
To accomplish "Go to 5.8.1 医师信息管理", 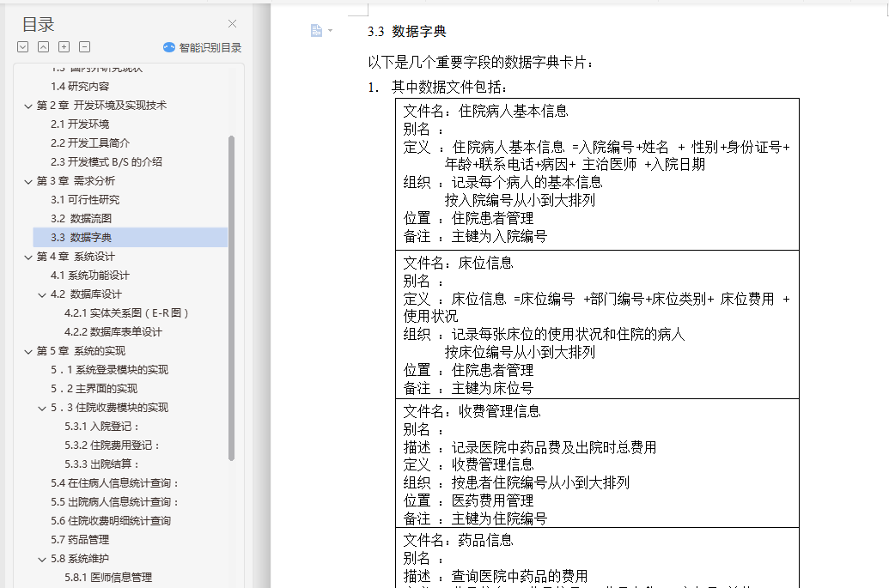I will pos(108,577).
